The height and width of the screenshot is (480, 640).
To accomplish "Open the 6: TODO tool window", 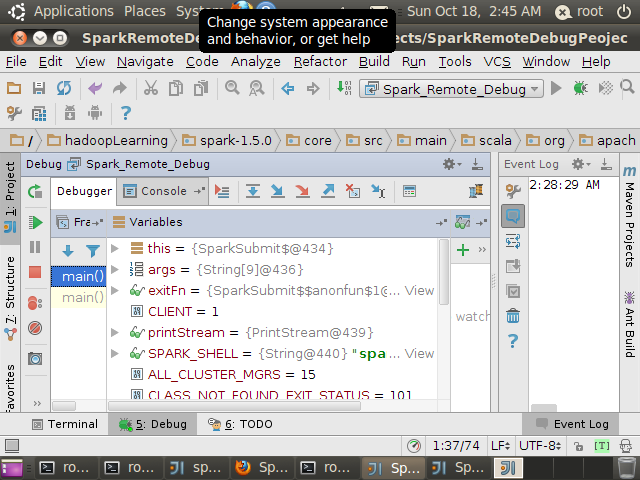I will tap(240, 424).
